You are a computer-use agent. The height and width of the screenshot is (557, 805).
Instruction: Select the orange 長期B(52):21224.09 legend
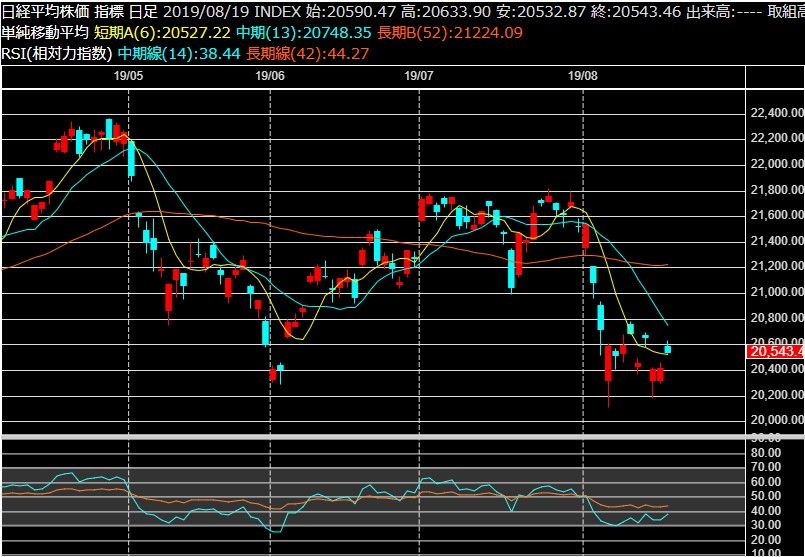(450, 32)
